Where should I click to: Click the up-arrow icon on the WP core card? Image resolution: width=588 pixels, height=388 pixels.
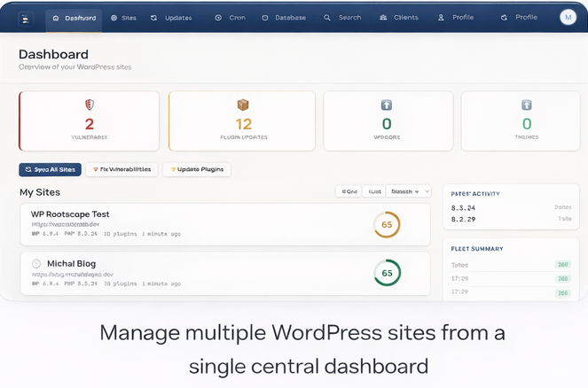coord(387,105)
